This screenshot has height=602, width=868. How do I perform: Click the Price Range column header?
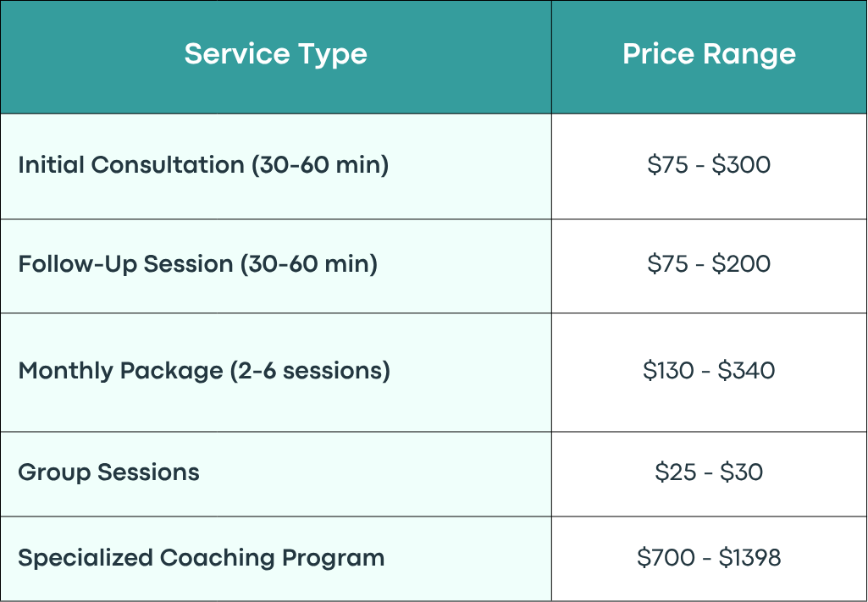(709, 57)
